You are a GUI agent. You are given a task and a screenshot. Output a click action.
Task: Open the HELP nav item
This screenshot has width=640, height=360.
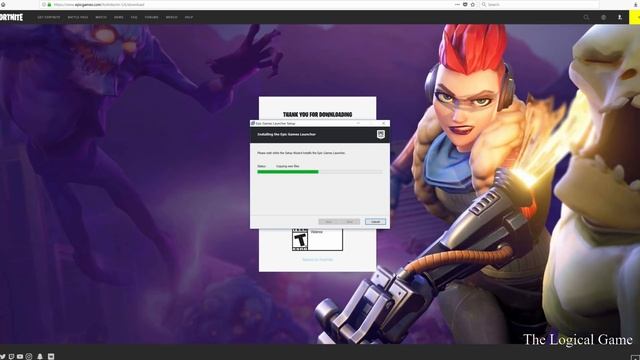[189, 18]
